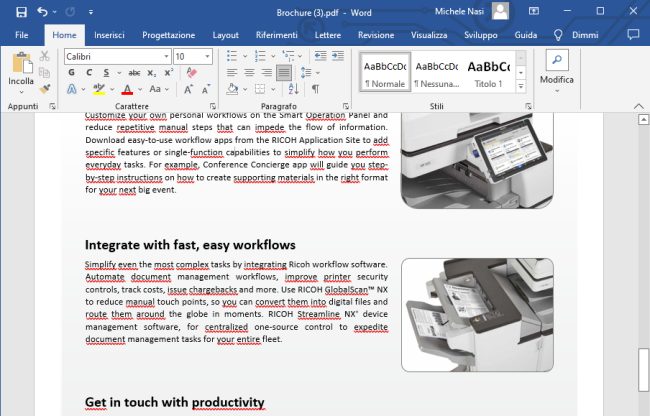Screen dimensions: 650x416
Task: Switch to the Visualizza tab
Action: (429, 35)
